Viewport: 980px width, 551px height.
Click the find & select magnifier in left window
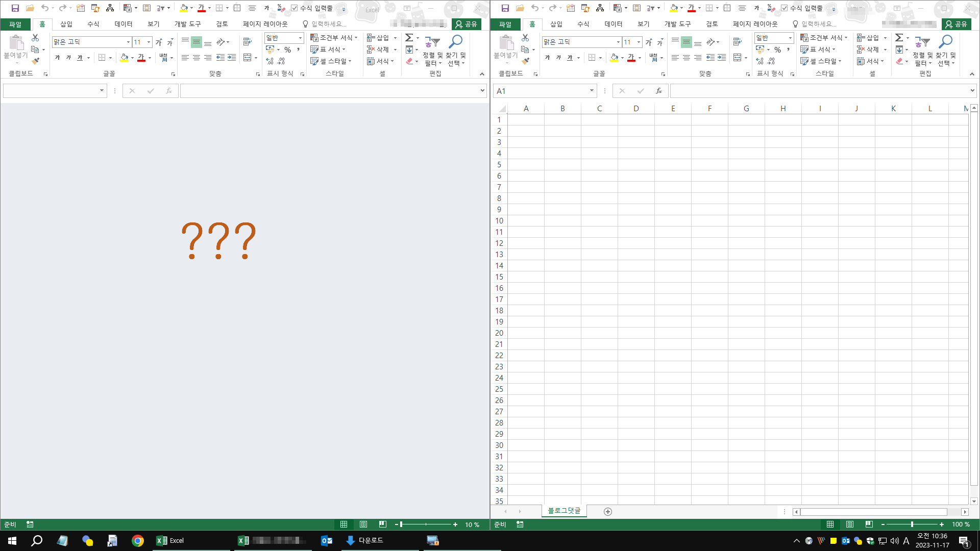pyautogui.click(x=455, y=42)
